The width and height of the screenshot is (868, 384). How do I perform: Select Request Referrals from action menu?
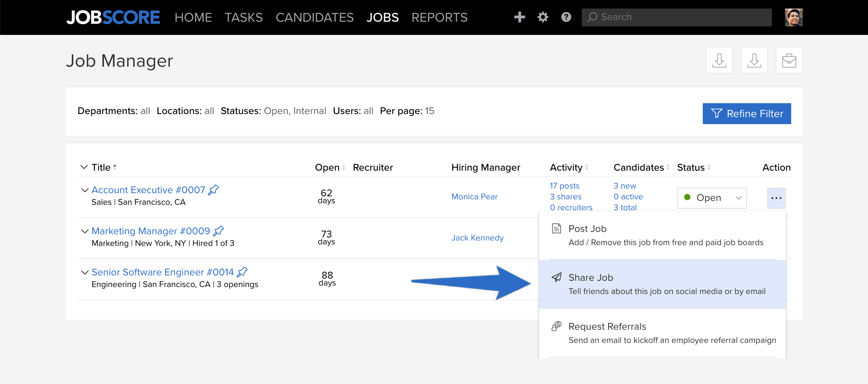click(662, 333)
